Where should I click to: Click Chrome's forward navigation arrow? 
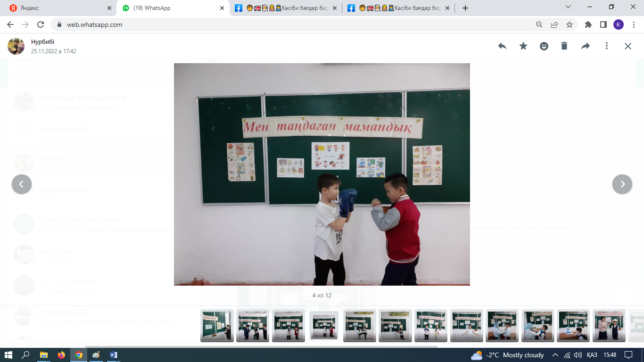pos(25,25)
